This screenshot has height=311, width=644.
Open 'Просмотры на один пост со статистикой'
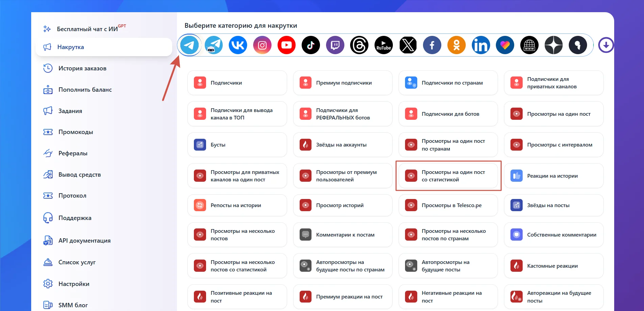coord(448,176)
